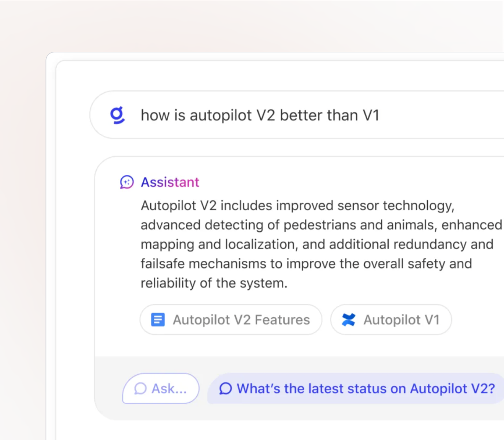Screen dimensions: 504x440
Task: Click the line 'mapping and localization'
Action: pos(317,245)
